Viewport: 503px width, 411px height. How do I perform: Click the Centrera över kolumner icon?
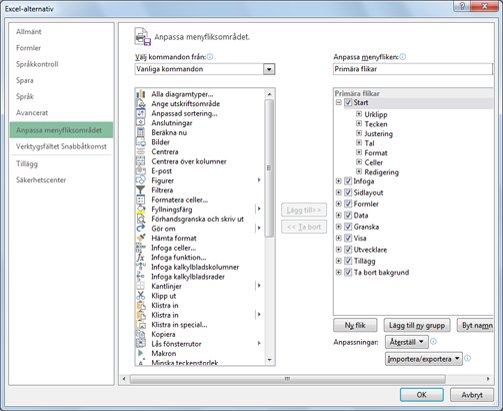click(141, 161)
